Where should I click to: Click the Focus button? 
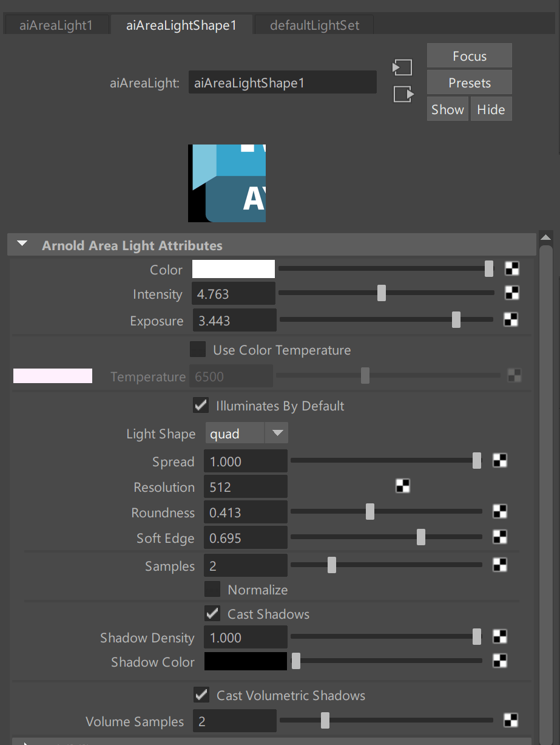469,56
